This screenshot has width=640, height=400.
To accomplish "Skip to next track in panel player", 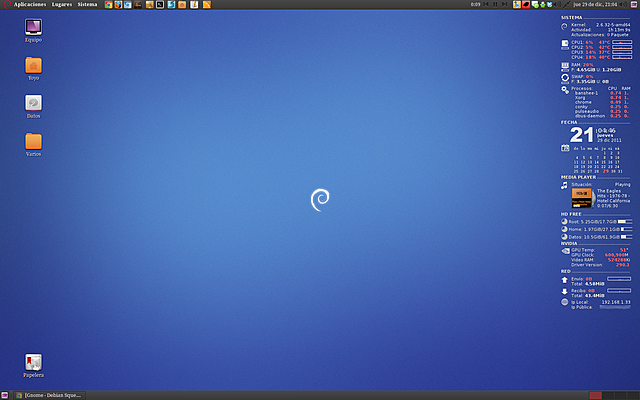I will pos(504,4).
